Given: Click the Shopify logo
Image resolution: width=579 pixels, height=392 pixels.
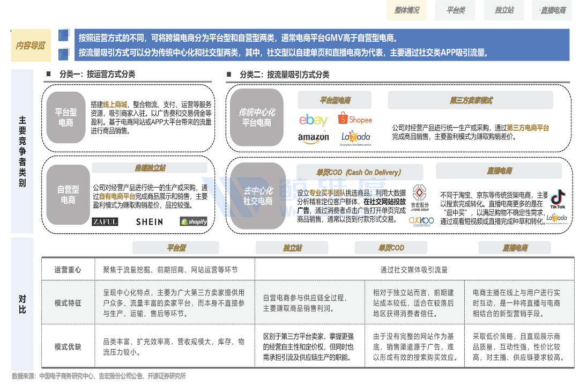Looking at the screenshot, I should point(194,221).
